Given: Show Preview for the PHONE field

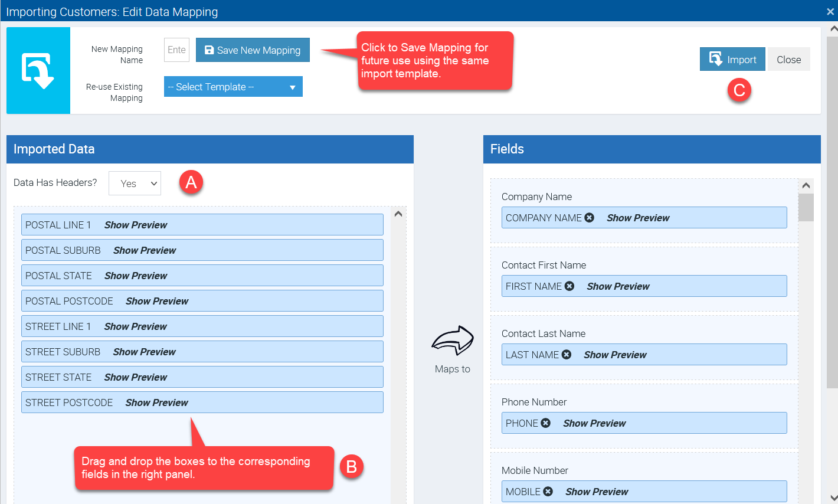Looking at the screenshot, I should click(594, 423).
